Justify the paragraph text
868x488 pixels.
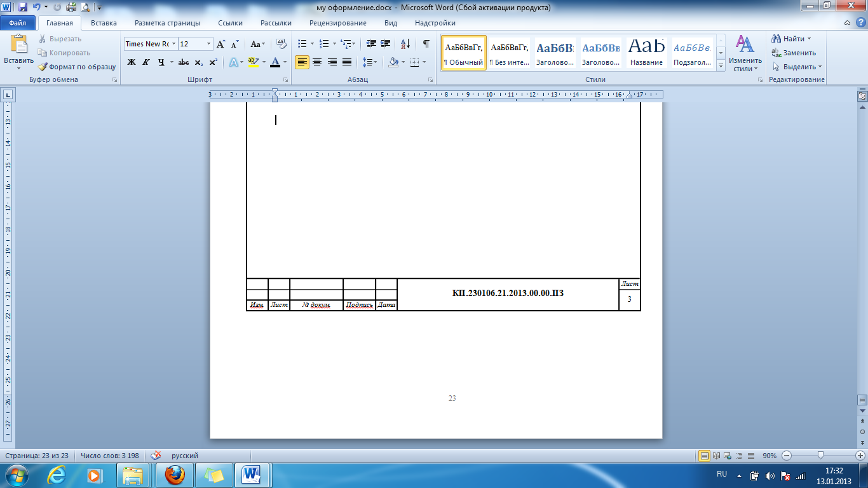[x=347, y=62]
